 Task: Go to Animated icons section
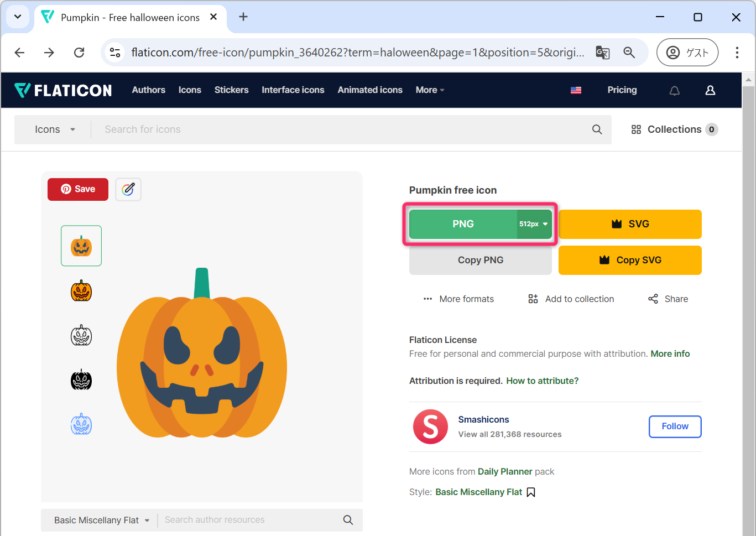coord(370,90)
